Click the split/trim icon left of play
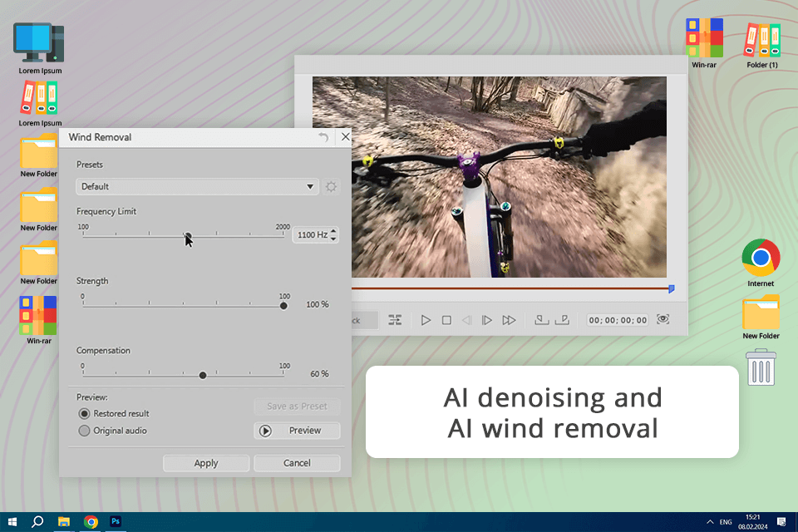The height and width of the screenshot is (532, 798). tap(395, 320)
